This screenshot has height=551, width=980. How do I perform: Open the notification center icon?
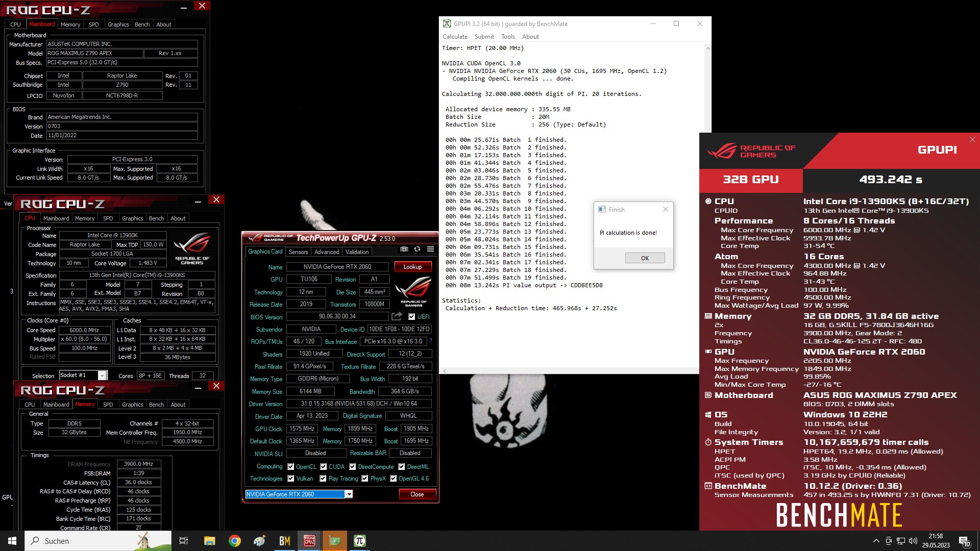pos(964,541)
